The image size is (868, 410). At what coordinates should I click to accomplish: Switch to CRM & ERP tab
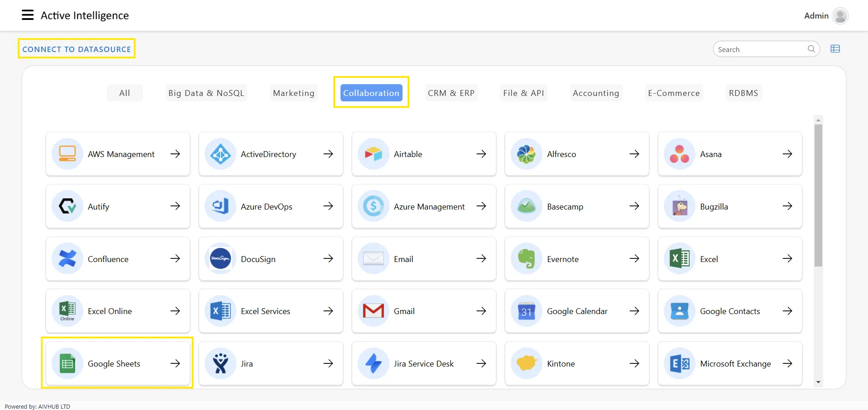(x=451, y=93)
